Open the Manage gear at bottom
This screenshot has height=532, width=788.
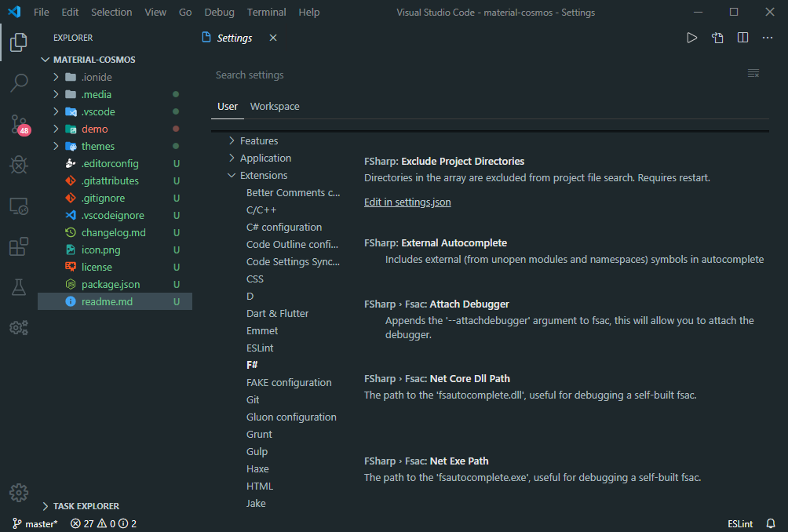click(x=19, y=493)
